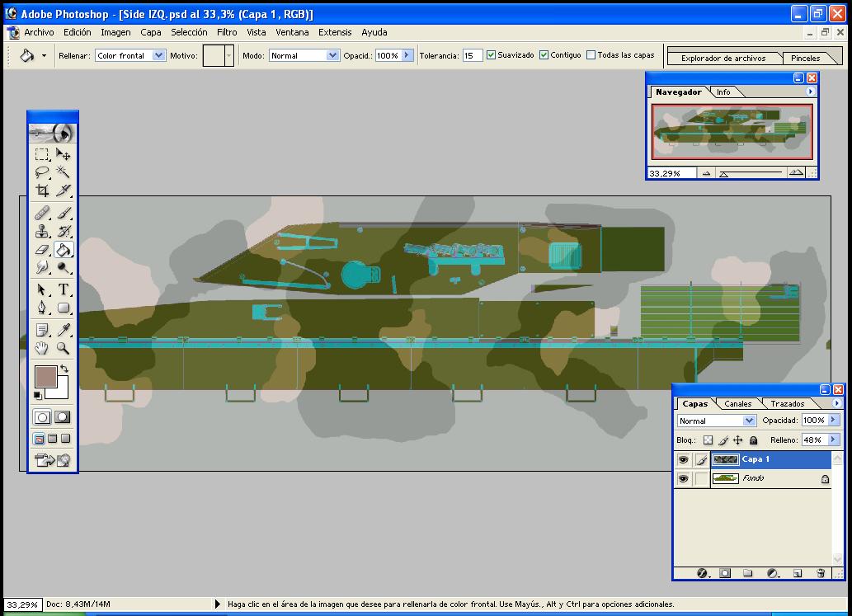Select the Healing Brush tool

tap(42, 213)
